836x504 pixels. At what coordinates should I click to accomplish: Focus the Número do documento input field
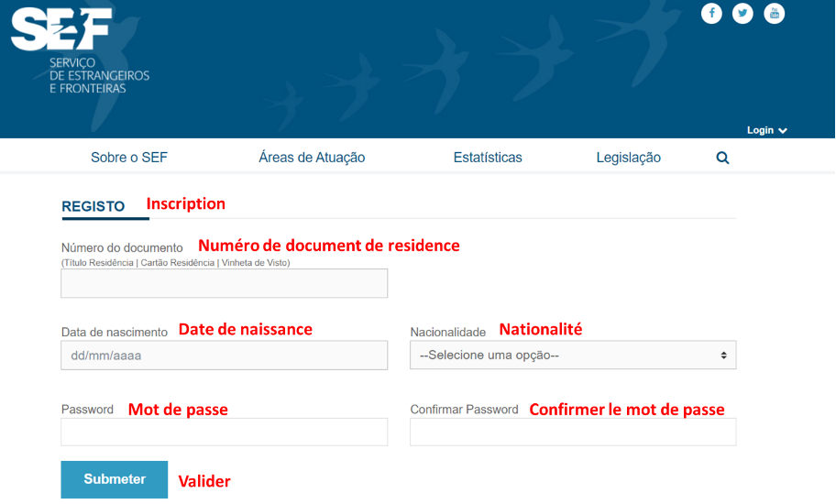click(225, 283)
